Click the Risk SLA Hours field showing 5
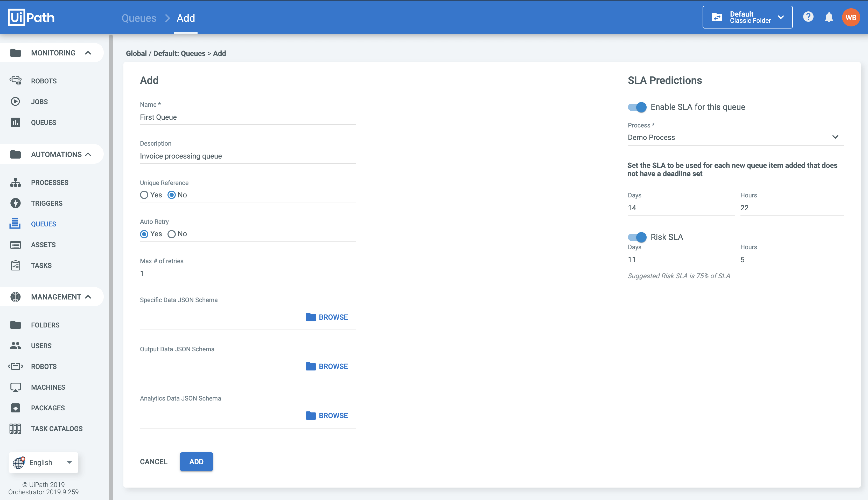The image size is (868, 500). pyautogui.click(x=792, y=260)
